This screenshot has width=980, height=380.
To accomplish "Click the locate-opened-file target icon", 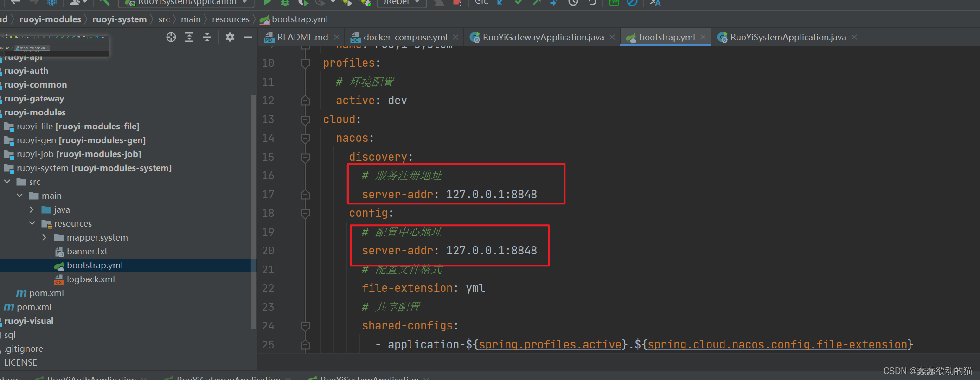I will point(171,37).
